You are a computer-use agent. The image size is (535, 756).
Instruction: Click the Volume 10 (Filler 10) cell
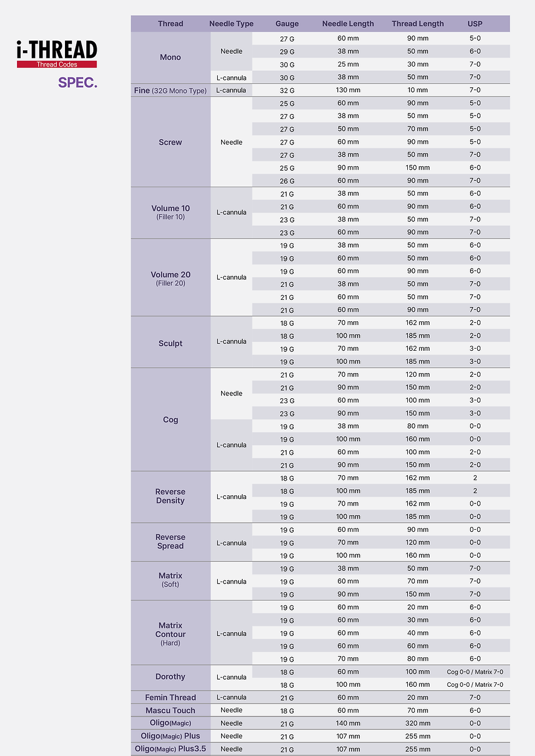[170, 212]
